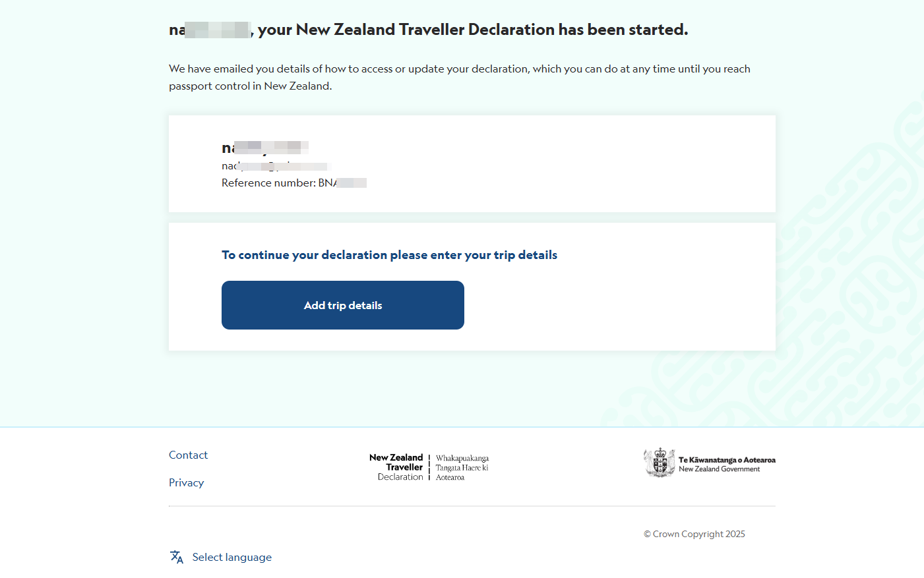This screenshot has width=924, height=578.
Task: Click the Add trip details button
Action: tap(342, 305)
